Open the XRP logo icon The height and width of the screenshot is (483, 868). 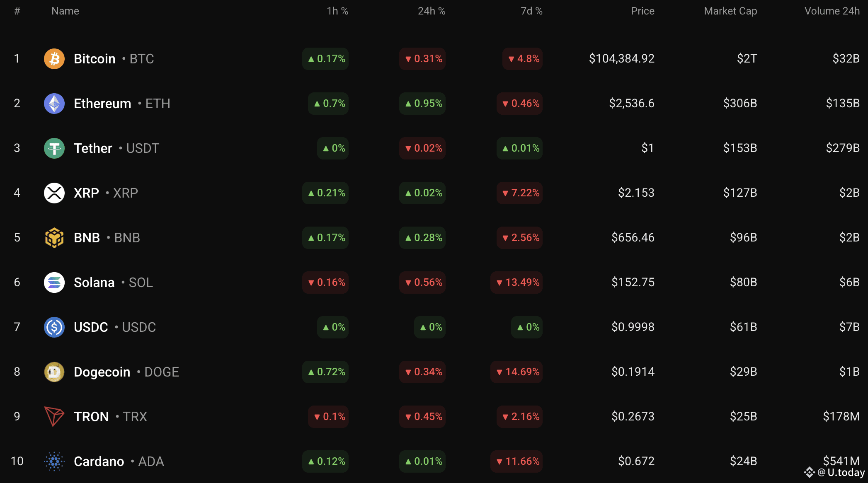[x=54, y=193]
